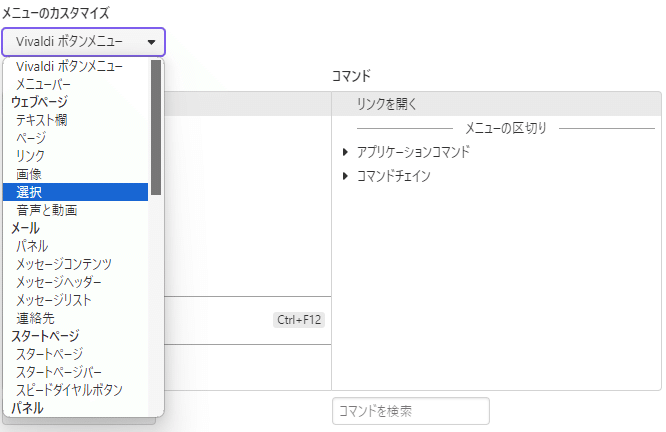Choose メッセージコンテンツ option
The height and width of the screenshot is (432, 666).
click(76, 264)
